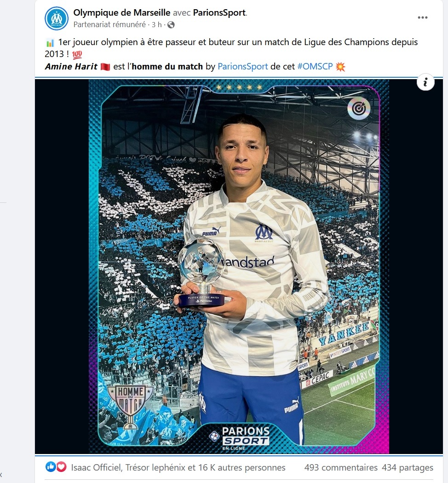The width and height of the screenshot is (448, 483).
Task: Open the ParionsSport page in header
Action: (x=219, y=12)
